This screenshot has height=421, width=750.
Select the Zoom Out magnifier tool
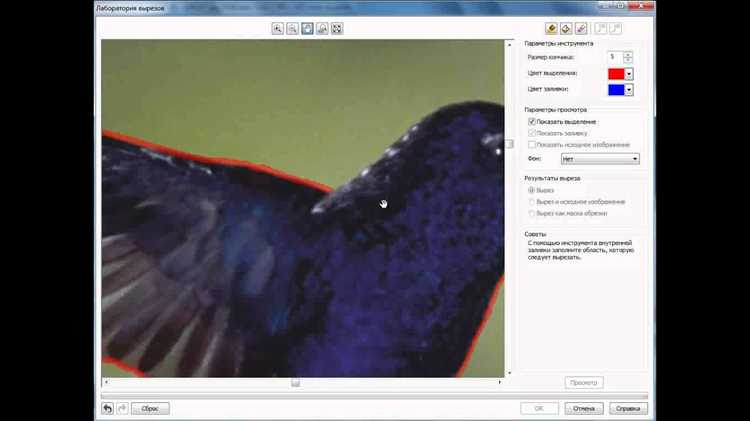(x=292, y=29)
